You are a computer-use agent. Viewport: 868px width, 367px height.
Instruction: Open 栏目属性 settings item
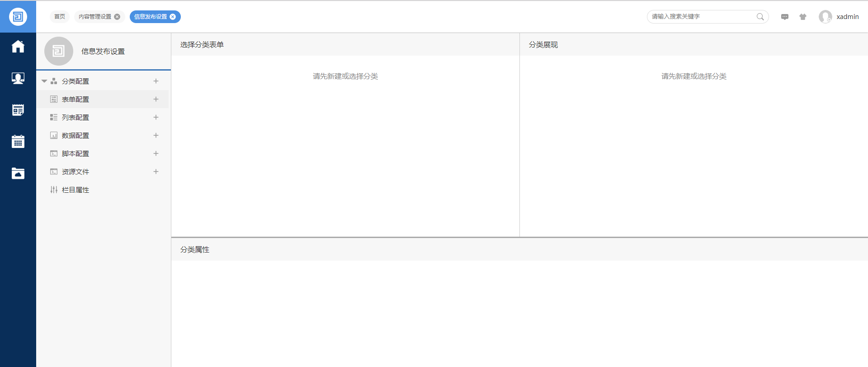tap(75, 190)
